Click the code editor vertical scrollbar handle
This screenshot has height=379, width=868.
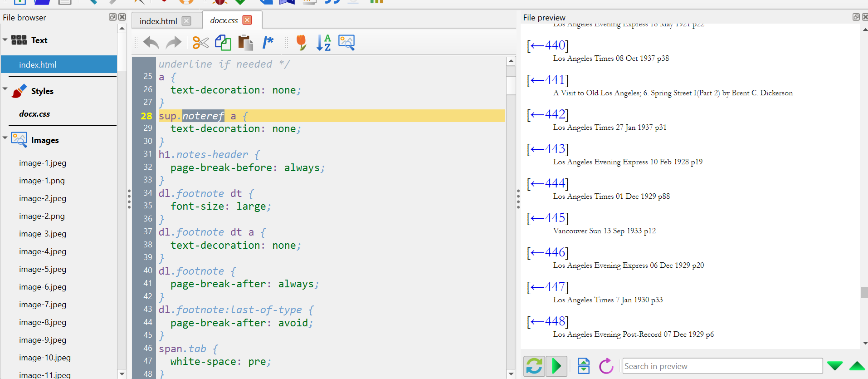[511, 85]
